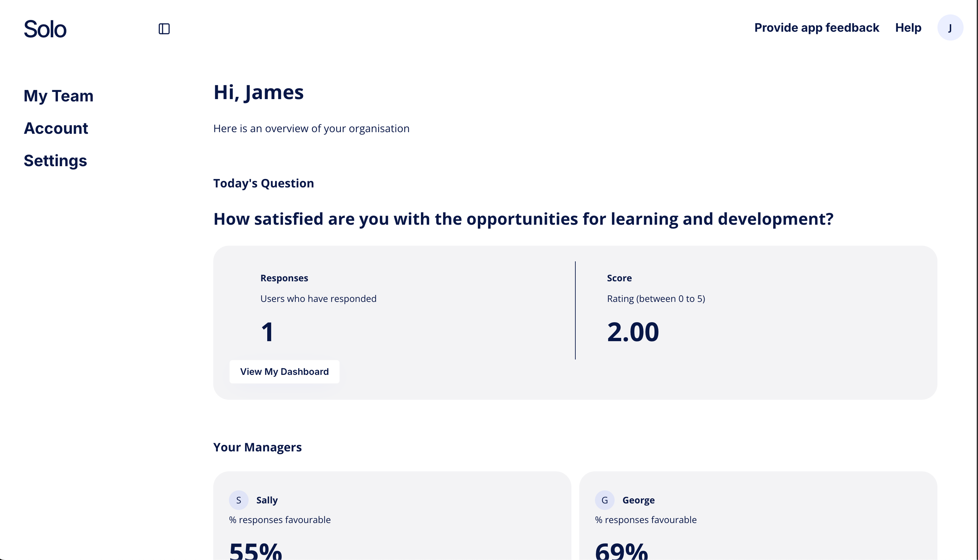The width and height of the screenshot is (978, 560).
Task: Open My Team in sidebar
Action: point(59,96)
